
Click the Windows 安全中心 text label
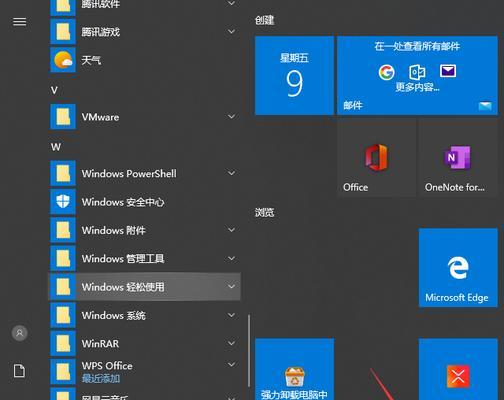(x=123, y=202)
